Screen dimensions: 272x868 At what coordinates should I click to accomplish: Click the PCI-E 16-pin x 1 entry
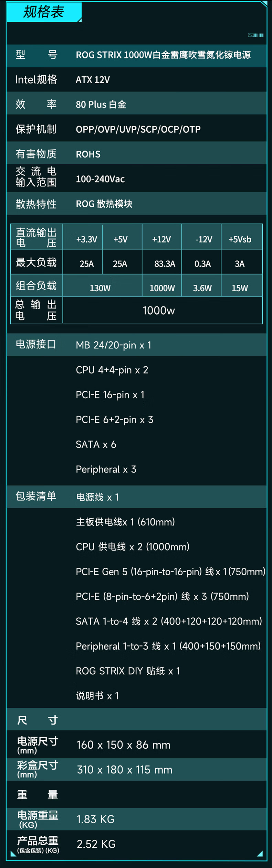[110, 395]
